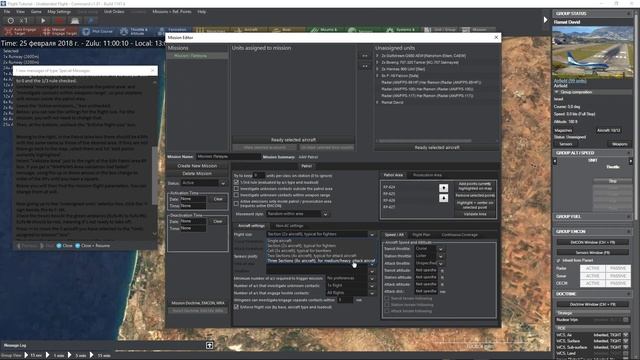Open minimum aircraft to trigger mission dropdown
640x360 pixels.
pyautogui.click(x=372, y=278)
